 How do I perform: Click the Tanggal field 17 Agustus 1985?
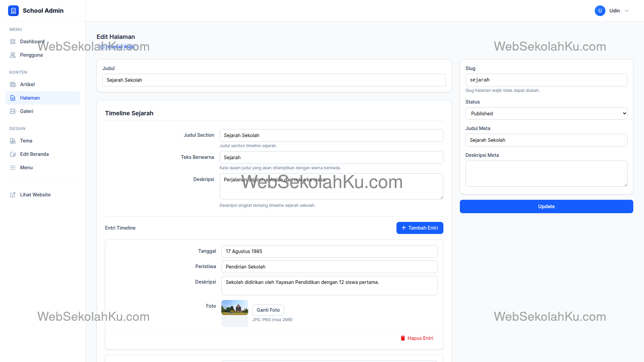coord(329,251)
